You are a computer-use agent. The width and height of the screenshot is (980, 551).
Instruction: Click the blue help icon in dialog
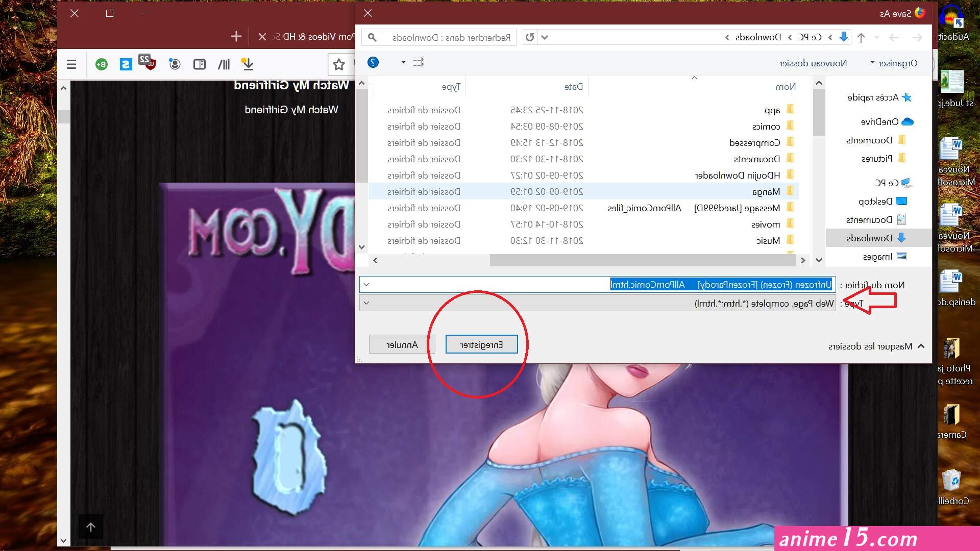pyautogui.click(x=373, y=62)
